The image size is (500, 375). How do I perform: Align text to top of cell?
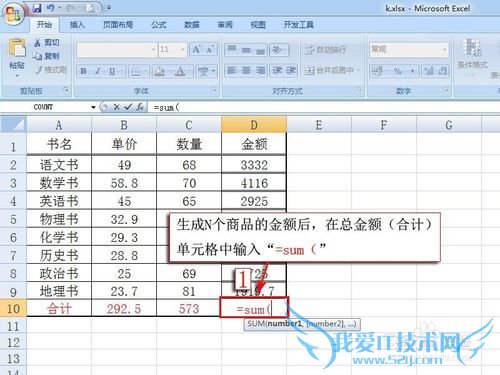click(x=232, y=50)
